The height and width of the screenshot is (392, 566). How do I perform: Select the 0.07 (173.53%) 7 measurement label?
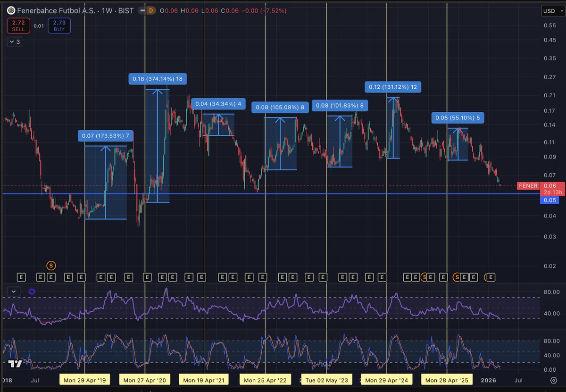(106, 136)
